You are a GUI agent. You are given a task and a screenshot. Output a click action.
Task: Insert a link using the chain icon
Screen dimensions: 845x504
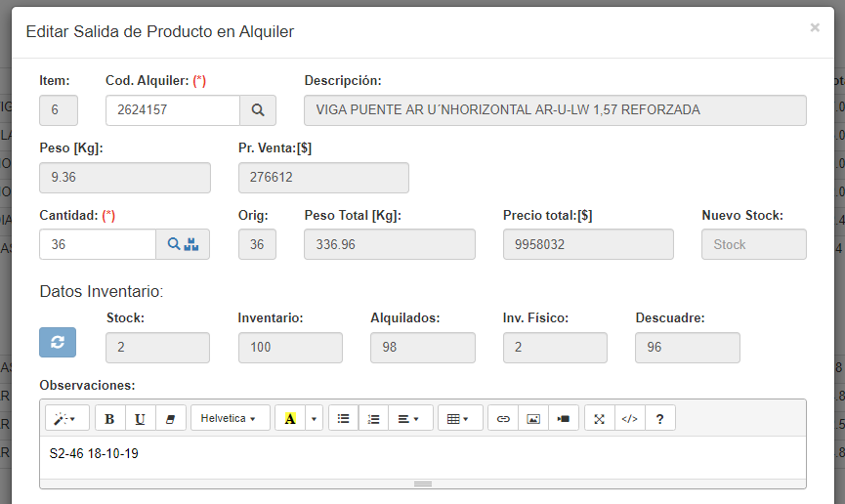(503, 418)
